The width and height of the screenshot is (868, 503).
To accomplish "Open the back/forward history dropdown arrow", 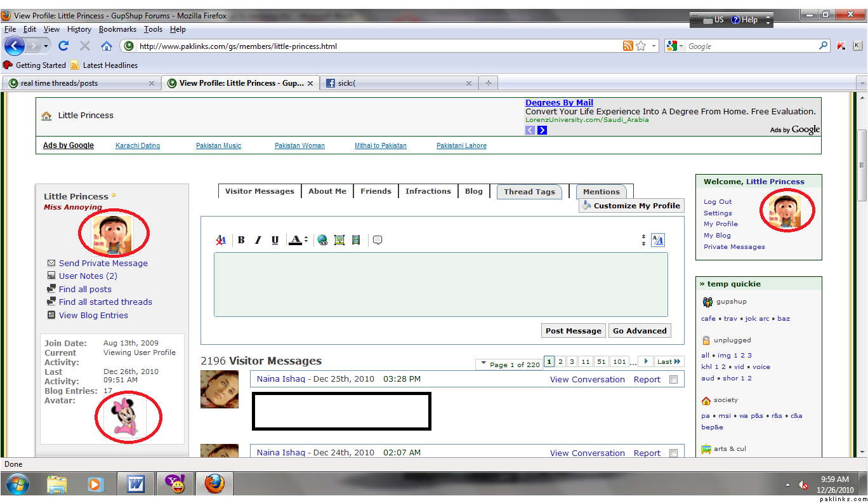I will click(x=46, y=46).
